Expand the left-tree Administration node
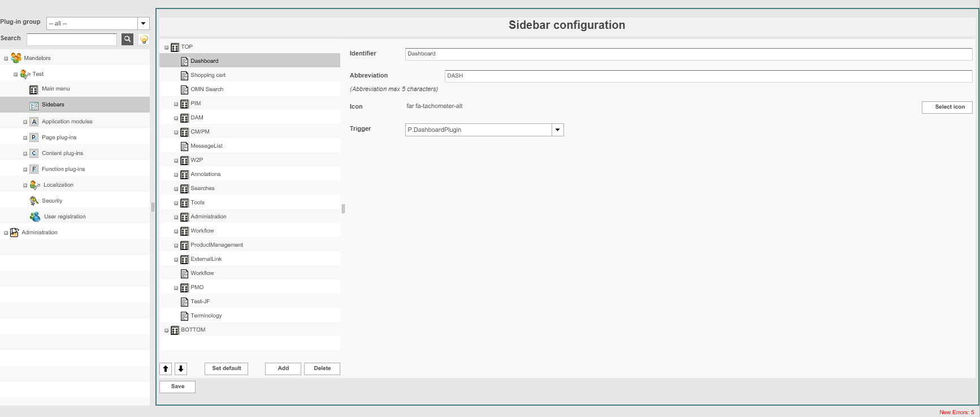This screenshot has width=980, height=417. click(6, 233)
